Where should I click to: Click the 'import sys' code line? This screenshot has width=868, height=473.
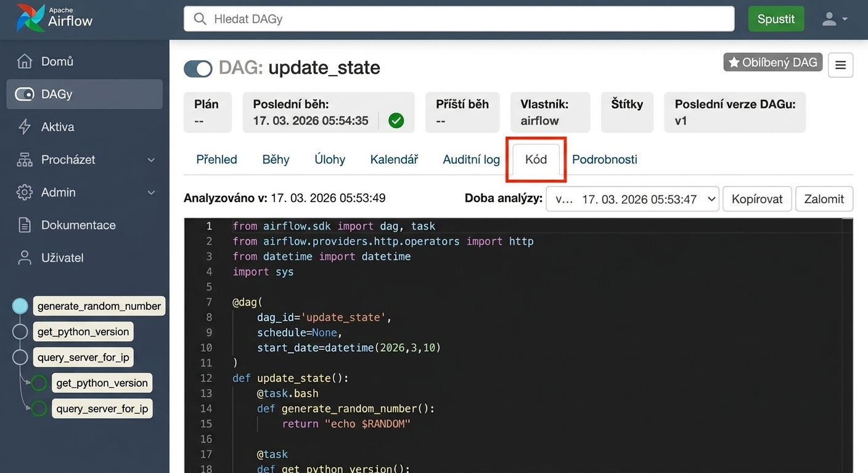coord(263,272)
